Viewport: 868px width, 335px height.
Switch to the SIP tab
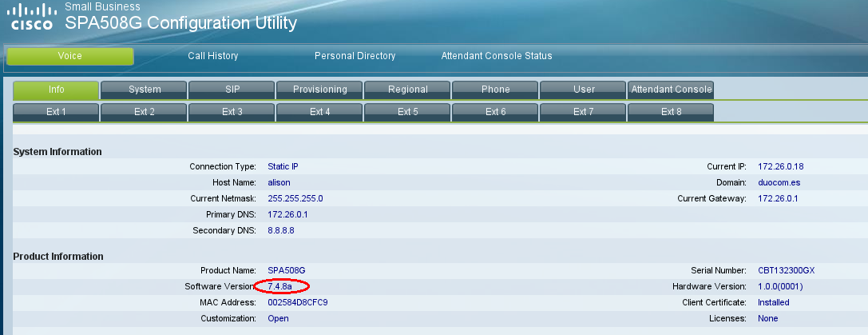point(232,90)
